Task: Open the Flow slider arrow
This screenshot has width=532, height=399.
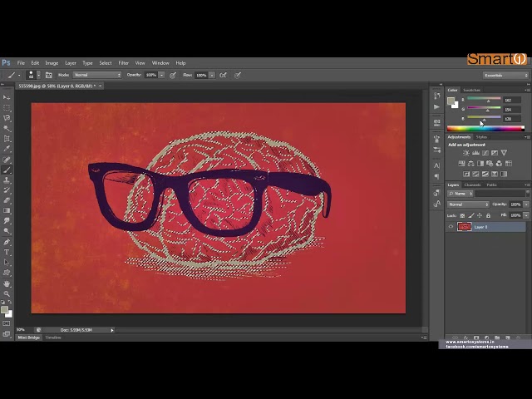Action: 212,75
